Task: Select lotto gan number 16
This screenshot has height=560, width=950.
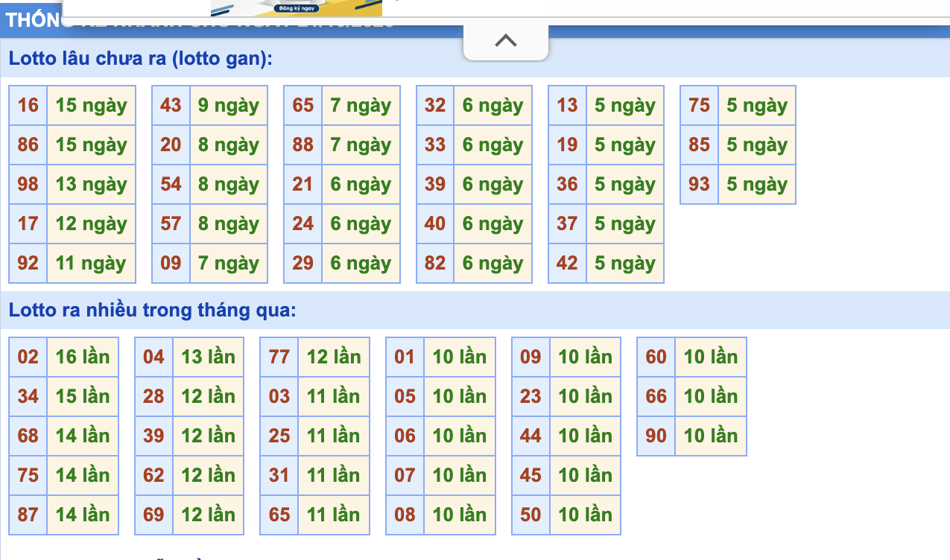Action: click(x=28, y=106)
